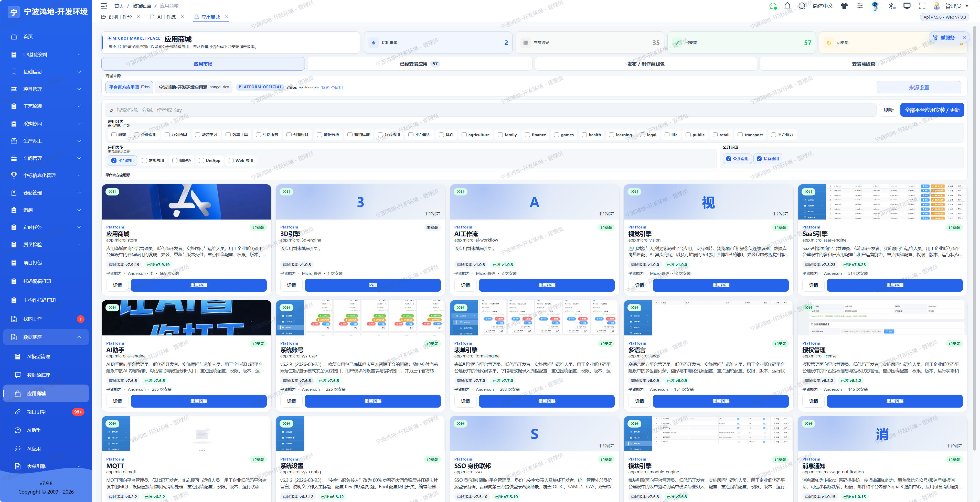Click the 仓储管理 tag icon
980x502 pixels.
point(14,193)
